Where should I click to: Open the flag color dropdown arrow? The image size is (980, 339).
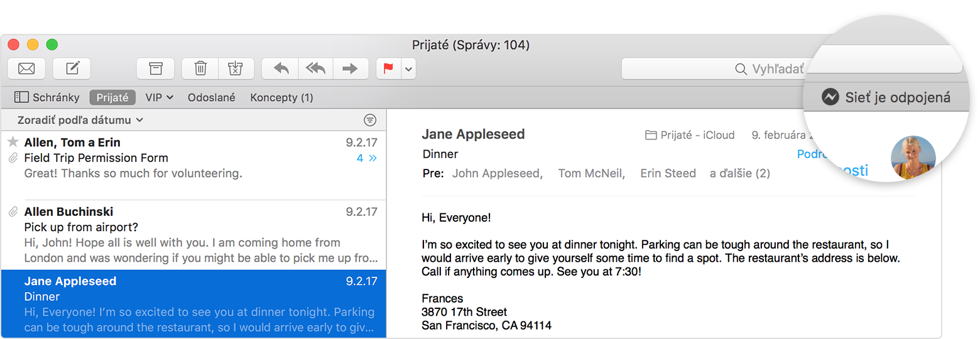[408, 68]
